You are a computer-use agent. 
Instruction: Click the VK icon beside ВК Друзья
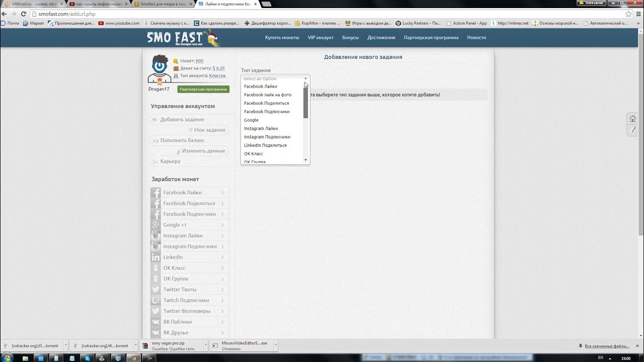tap(155, 333)
